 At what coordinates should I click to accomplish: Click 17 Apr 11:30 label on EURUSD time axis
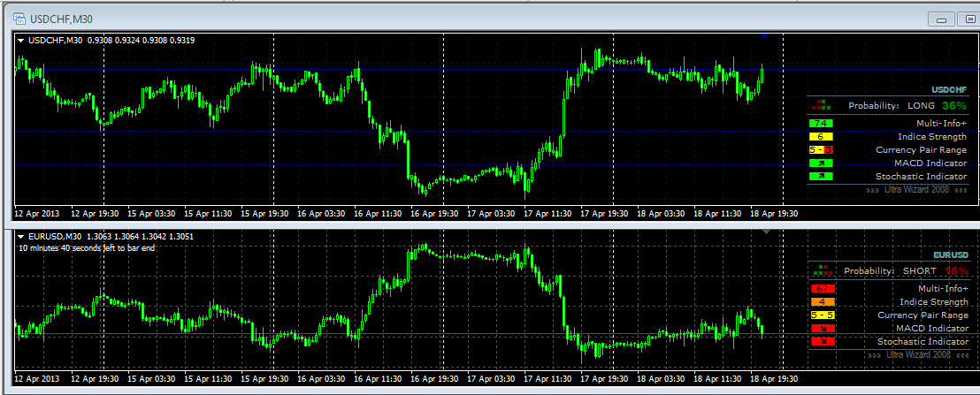(547, 379)
